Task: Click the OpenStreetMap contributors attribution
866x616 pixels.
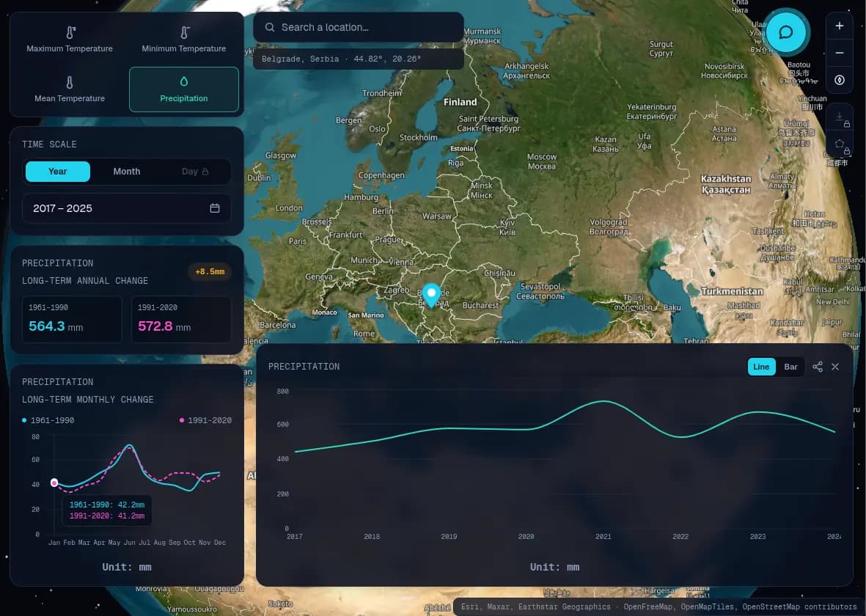Action: click(800, 606)
